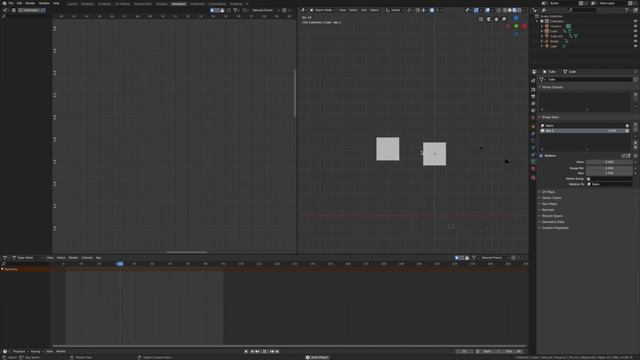Open the File menu

click(11, 3)
